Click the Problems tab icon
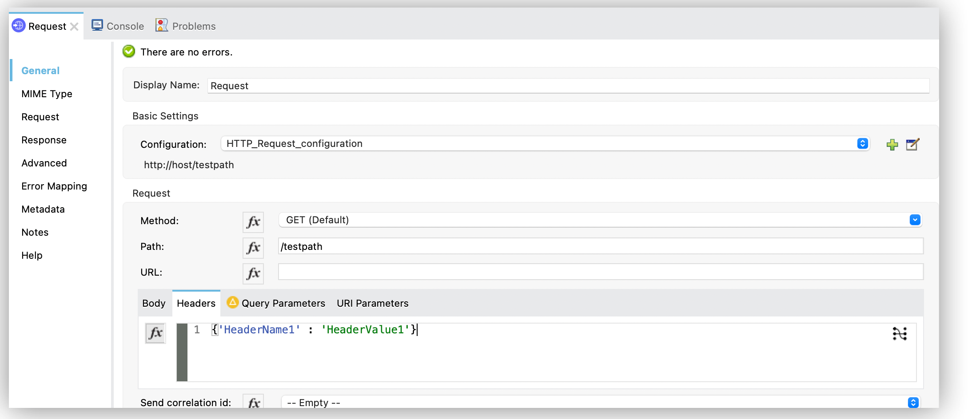This screenshot has width=980, height=419. click(x=162, y=25)
